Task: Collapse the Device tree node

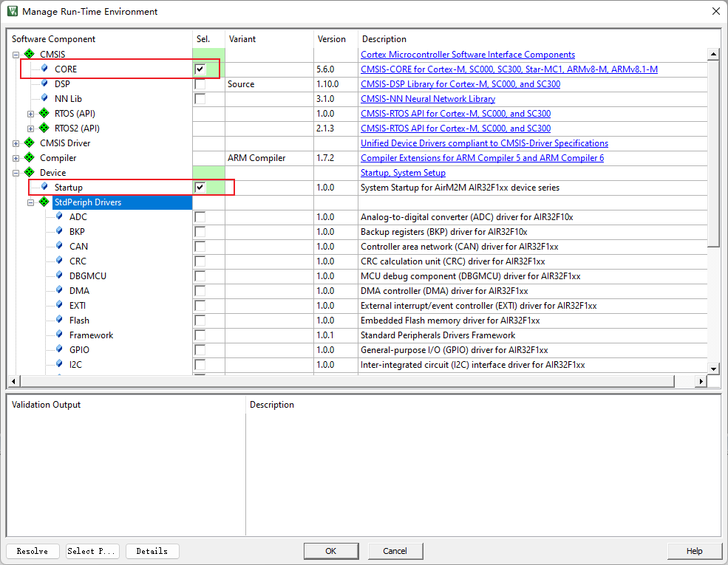Action: click(x=16, y=173)
